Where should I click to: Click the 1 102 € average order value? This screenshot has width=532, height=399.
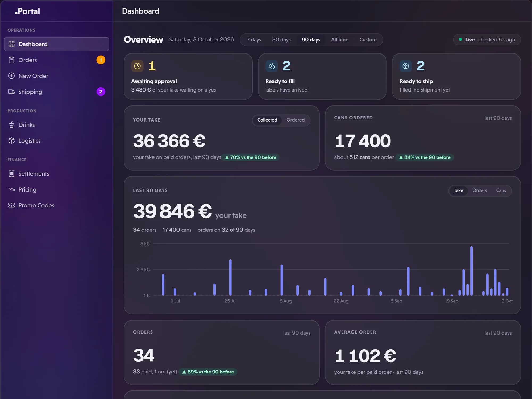coord(365,356)
